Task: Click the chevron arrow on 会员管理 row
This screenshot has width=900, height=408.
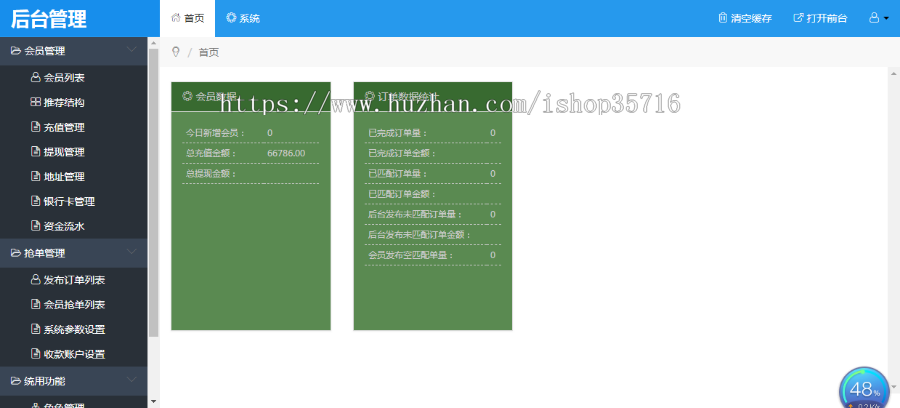Action: [x=131, y=50]
